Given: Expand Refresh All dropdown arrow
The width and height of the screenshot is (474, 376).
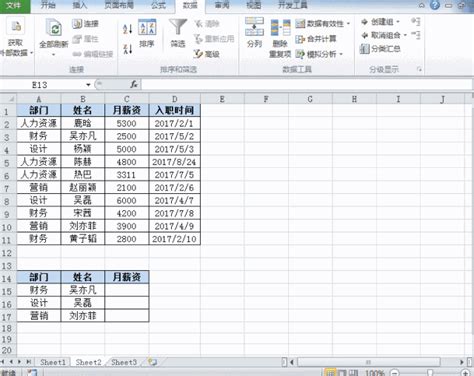Looking at the screenshot, I should [x=54, y=54].
